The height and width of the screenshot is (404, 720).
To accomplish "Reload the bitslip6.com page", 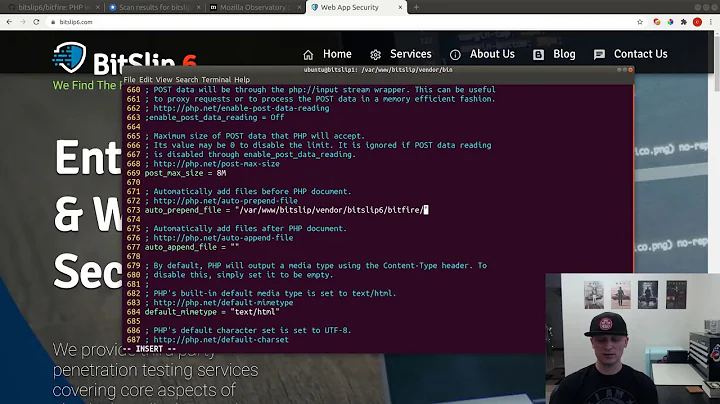I will 36,22.
